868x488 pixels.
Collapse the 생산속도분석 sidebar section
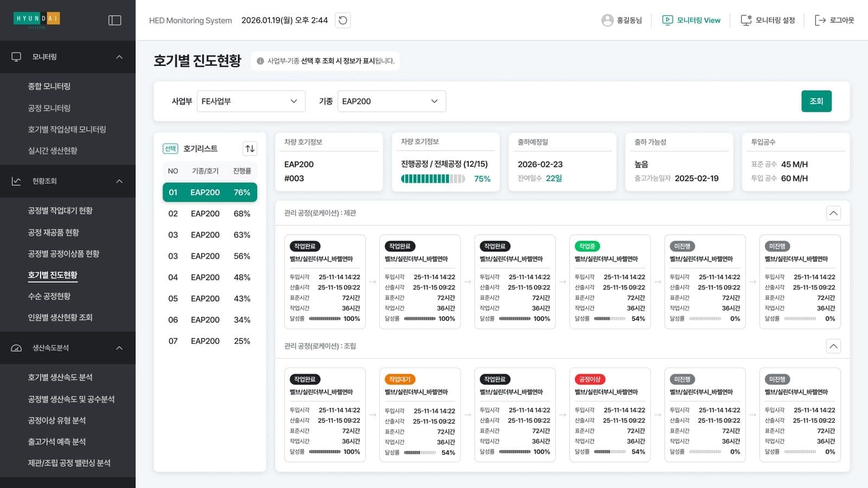point(119,348)
